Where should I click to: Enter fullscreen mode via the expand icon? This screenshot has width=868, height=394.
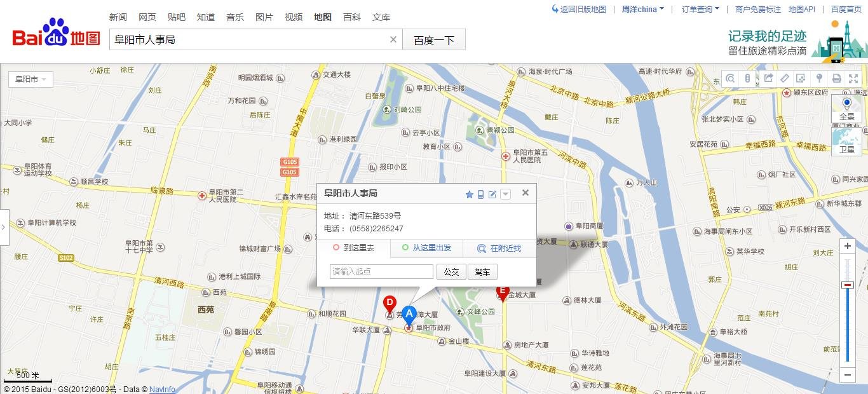click(853, 79)
